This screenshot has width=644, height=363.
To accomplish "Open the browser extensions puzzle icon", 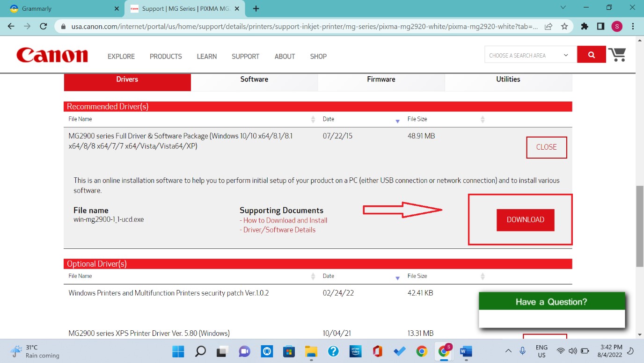I will 584,27.
